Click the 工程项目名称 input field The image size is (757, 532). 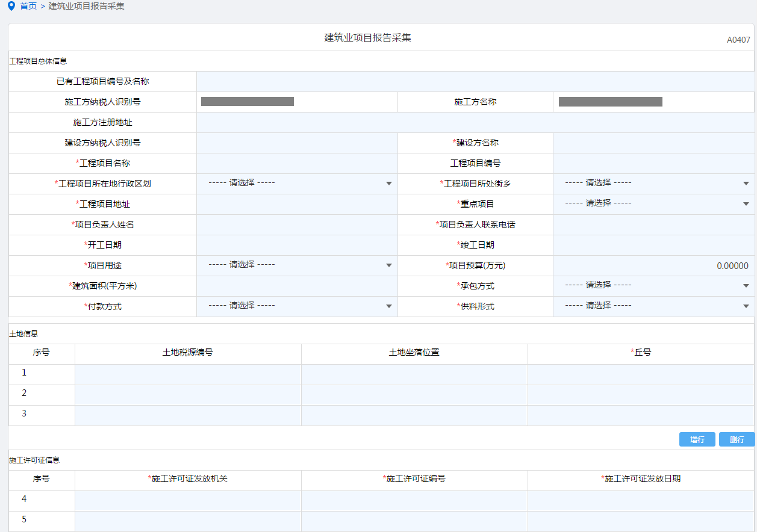(x=297, y=164)
